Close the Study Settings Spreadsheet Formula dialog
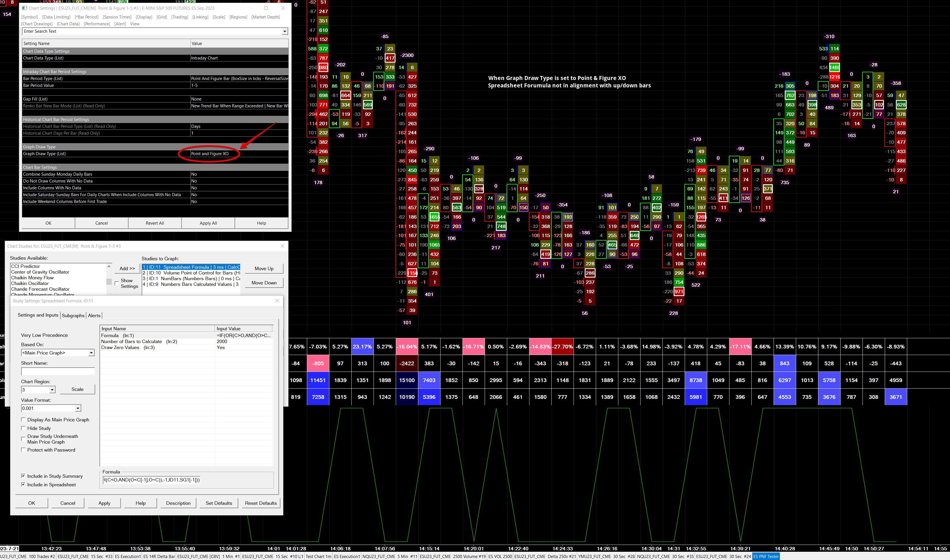The height and width of the screenshot is (560, 950). point(277,301)
